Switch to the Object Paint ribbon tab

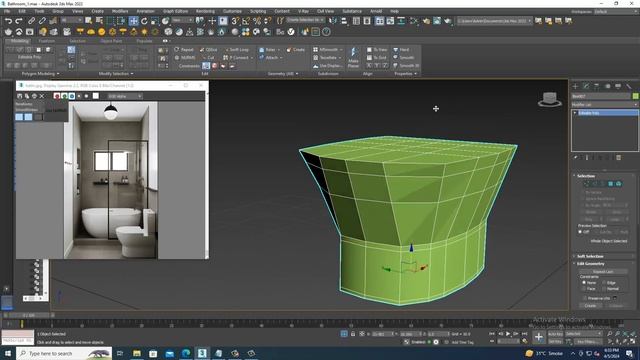(x=111, y=41)
